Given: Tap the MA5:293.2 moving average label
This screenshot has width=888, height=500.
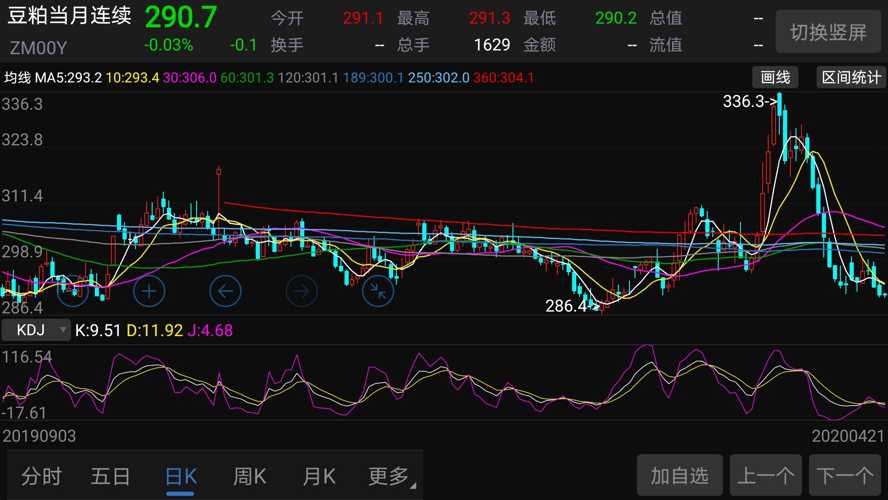Looking at the screenshot, I should (x=69, y=78).
